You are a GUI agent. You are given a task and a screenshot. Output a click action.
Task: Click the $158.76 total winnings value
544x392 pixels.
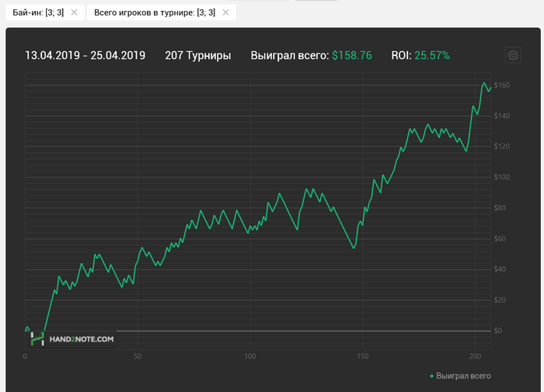(352, 55)
